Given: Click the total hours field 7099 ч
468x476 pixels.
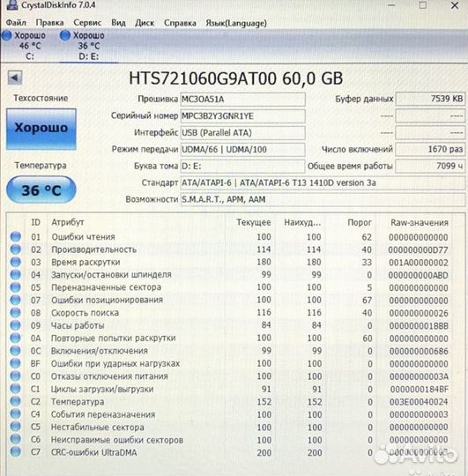Looking at the screenshot, I should (430, 166).
